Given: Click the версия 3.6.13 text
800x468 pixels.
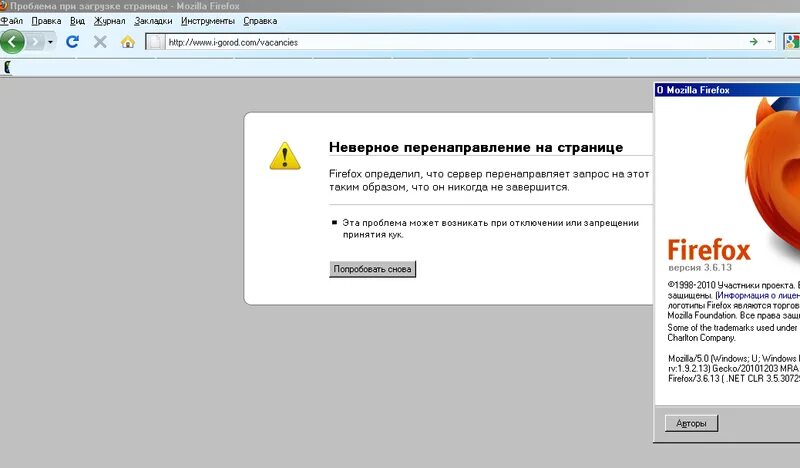Looking at the screenshot, I should (700, 267).
